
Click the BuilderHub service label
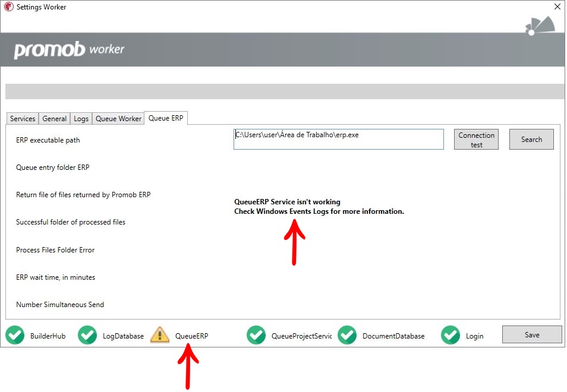(x=48, y=336)
